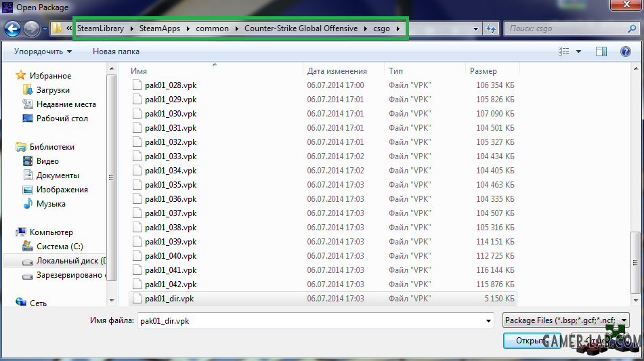Viewport: 644px width, 361px height.
Task: Click the magnifier search icon
Action: click(x=632, y=28)
